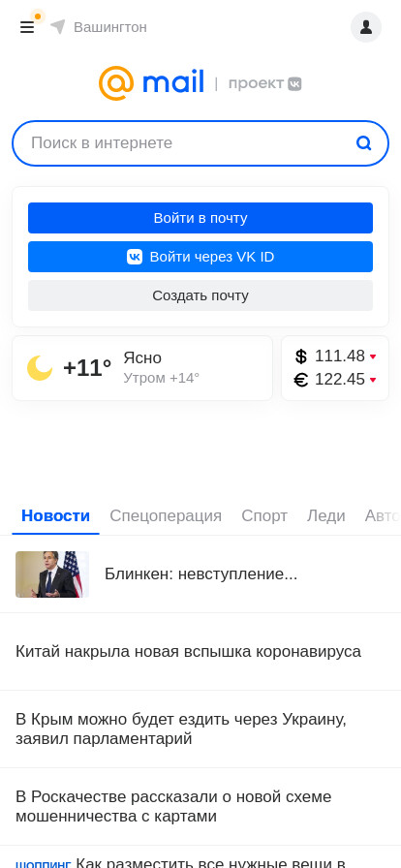The width and height of the screenshot is (401, 868).
Task: Change city from Вашингтон
Action: [110, 27]
